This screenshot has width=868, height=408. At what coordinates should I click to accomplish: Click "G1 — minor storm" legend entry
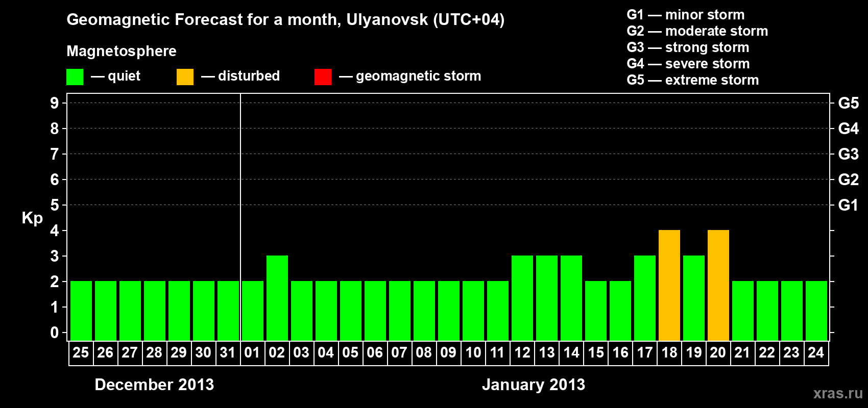tap(686, 15)
